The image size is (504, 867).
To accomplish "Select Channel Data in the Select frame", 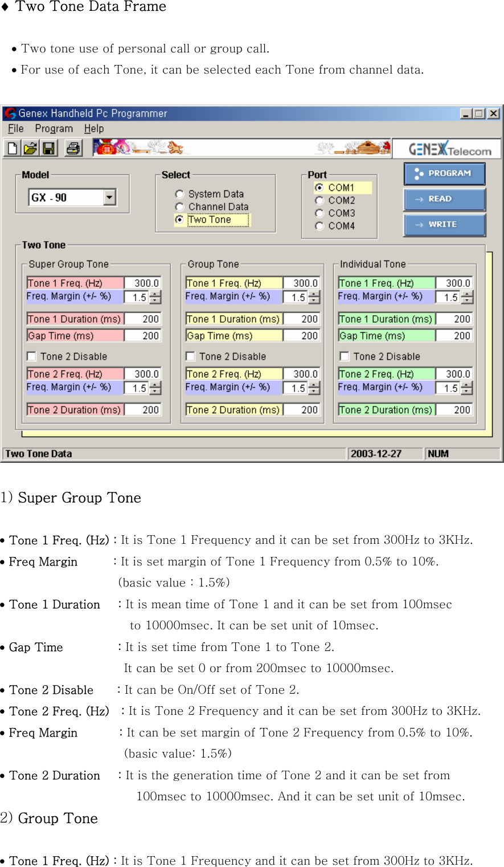I will point(180,206).
